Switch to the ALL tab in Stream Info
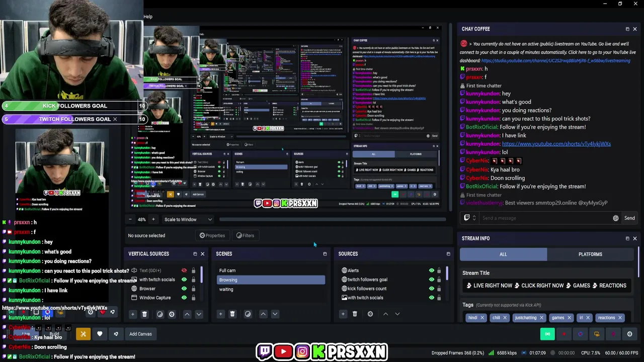 tap(503, 254)
